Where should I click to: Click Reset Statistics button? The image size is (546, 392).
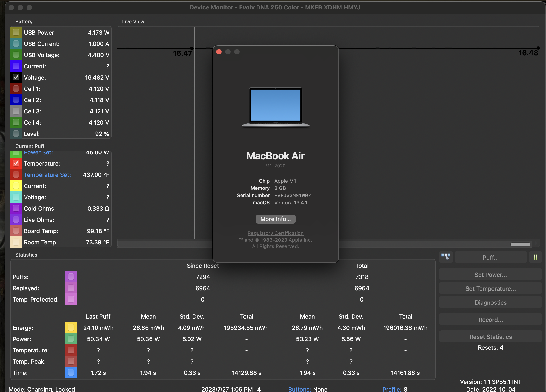tap(490, 337)
